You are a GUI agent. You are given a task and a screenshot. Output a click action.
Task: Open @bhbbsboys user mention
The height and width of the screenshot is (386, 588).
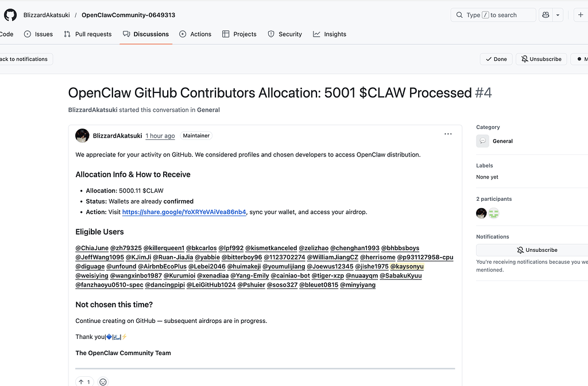[400, 248]
